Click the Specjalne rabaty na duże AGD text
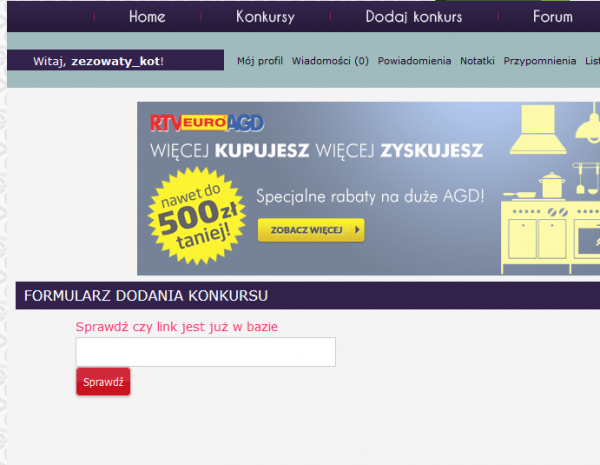Viewport: 600px width, 465px height. pos(370,195)
